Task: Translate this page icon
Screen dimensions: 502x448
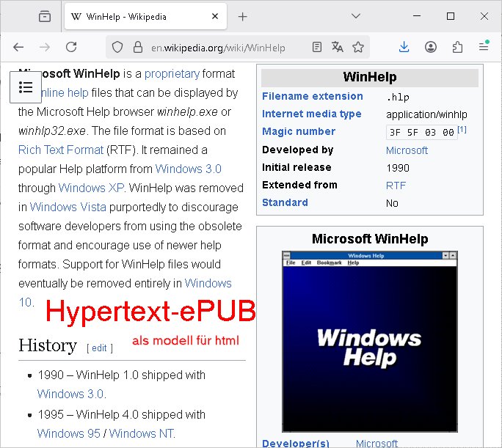Action: pyautogui.click(x=337, y=47)
